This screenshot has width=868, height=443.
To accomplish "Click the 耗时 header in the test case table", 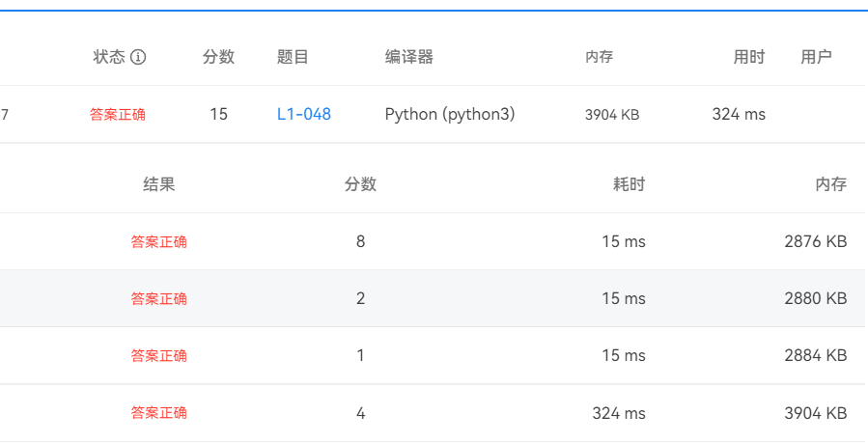I will point(629,184).
